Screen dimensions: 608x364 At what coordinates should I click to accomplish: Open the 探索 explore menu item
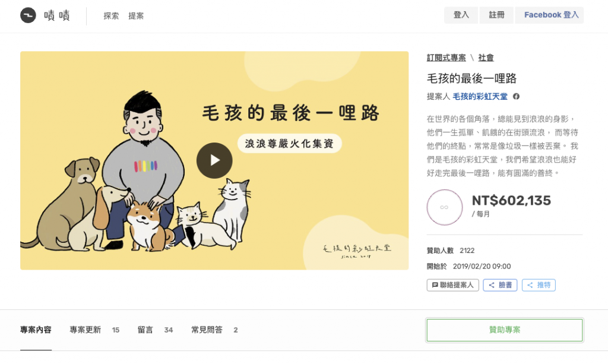(111, 16)
